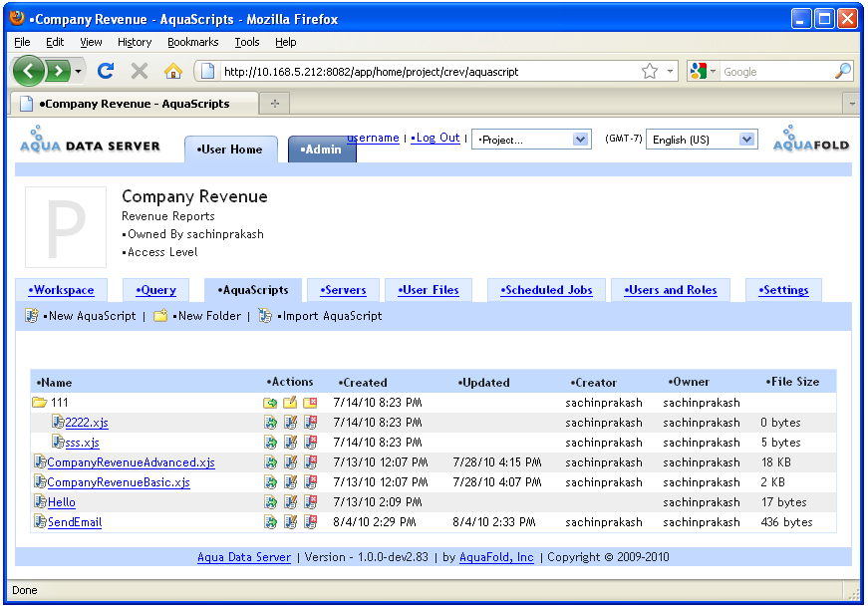Viewport: 868px width, 608px height.
Task: Click pencil edit icon for 2222.xjs
Action: click(x=290, y=423)
